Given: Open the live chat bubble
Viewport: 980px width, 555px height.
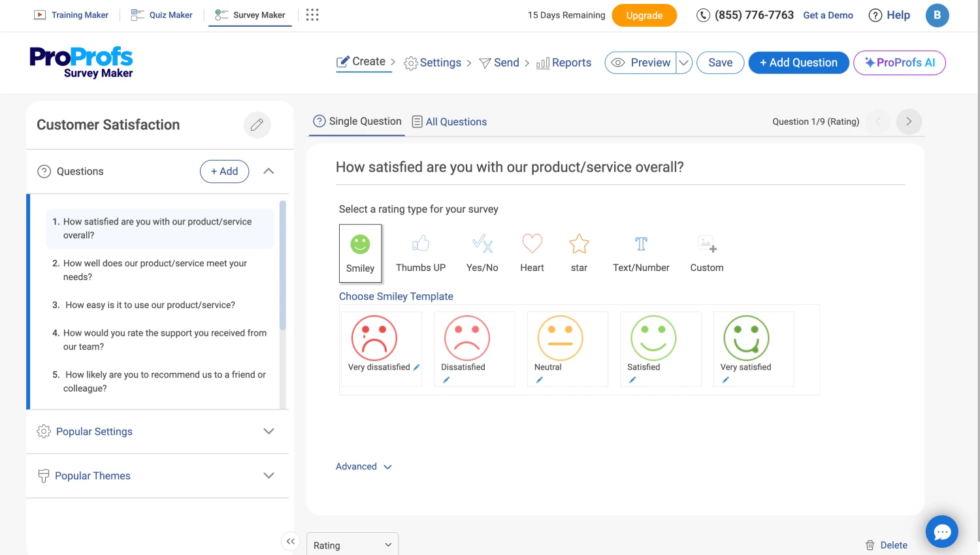Looking at the screenshot, I should 941,532.
